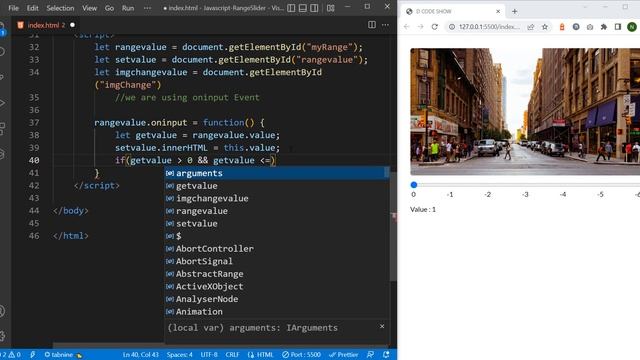Open Manage gear in activity bar
The width and height of the screenshot is (640, 360).
pos(2,336)
